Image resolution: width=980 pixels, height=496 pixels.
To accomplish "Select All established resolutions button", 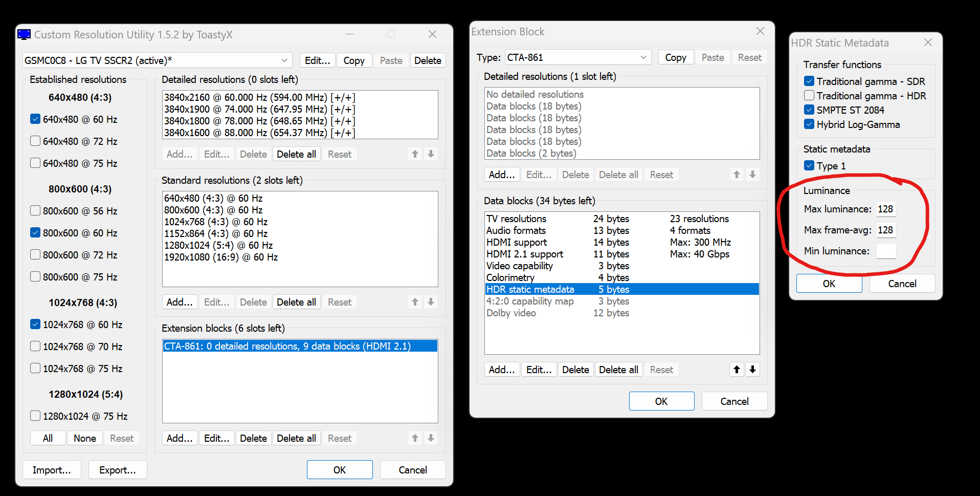I will tap(48, 438).
